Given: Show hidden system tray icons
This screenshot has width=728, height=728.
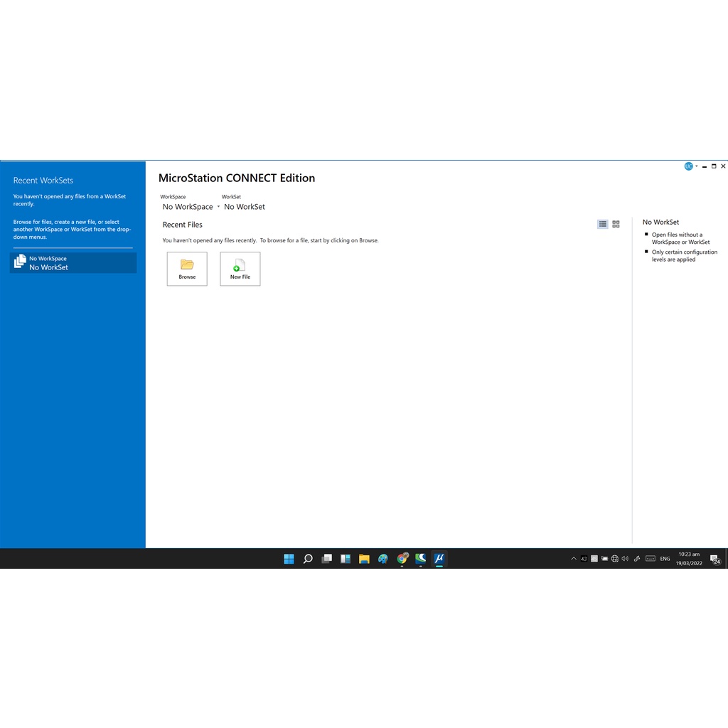Looking at the screenshot, I should click(574, 559).
